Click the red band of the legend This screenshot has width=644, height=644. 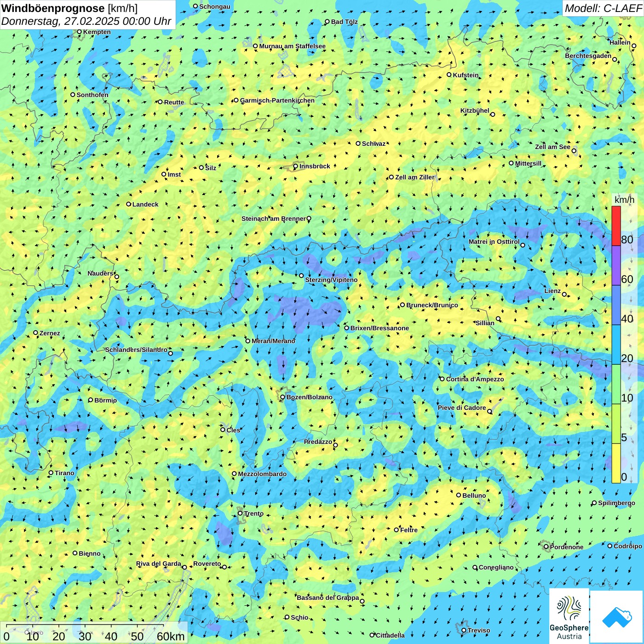(x=616, y=226)
